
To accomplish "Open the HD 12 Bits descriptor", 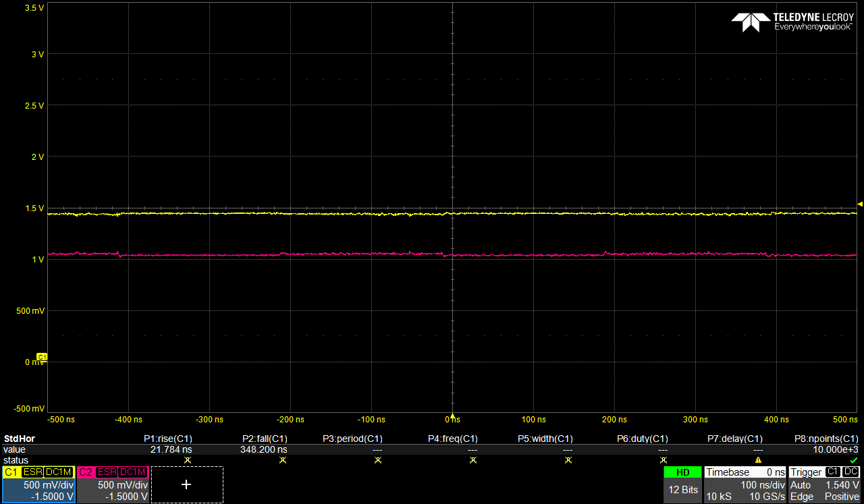I will [x=682, y=484].
